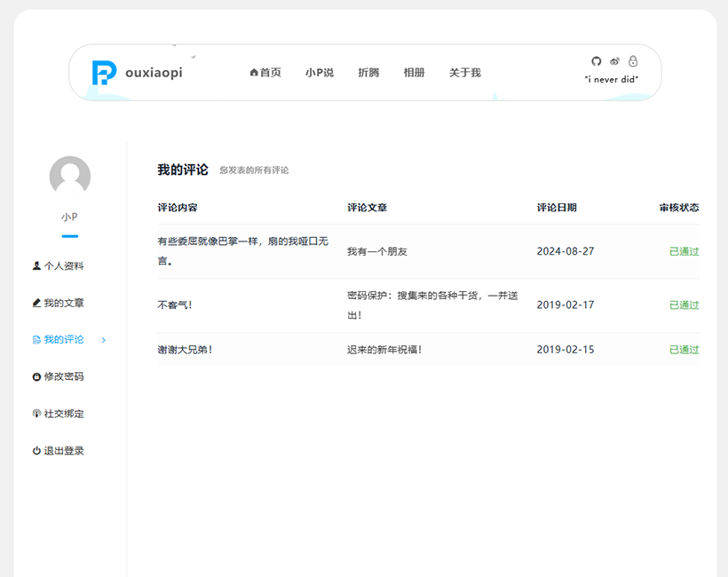Click the ouxiaopi blue P logo
Viewport: 728px width, 577px height.
pos(104,73)
